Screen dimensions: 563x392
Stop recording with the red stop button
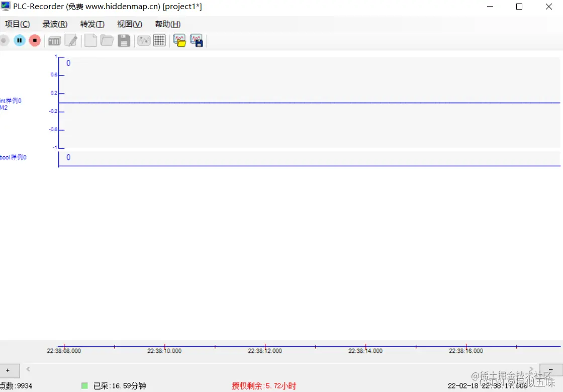click(x=35, y=41)
